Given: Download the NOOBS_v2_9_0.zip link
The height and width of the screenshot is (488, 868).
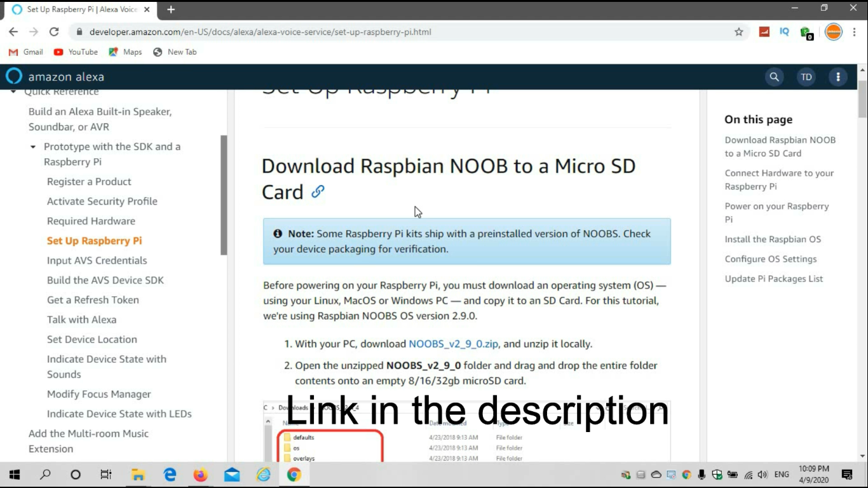Looking at the screenshot, I should tap(454, 344).
